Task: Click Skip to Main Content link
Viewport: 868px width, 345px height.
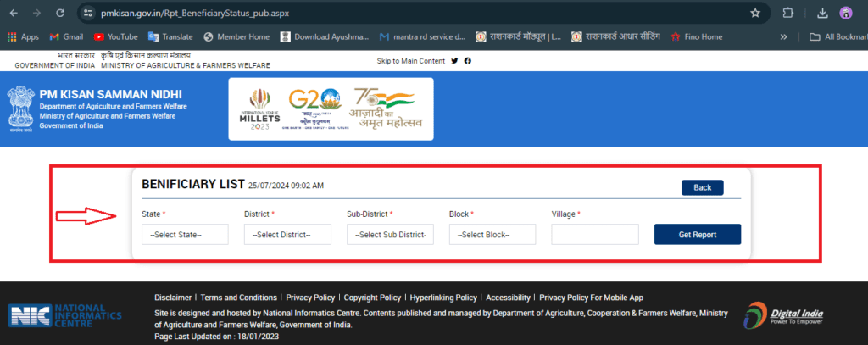Action: click(x=411, y=61)
